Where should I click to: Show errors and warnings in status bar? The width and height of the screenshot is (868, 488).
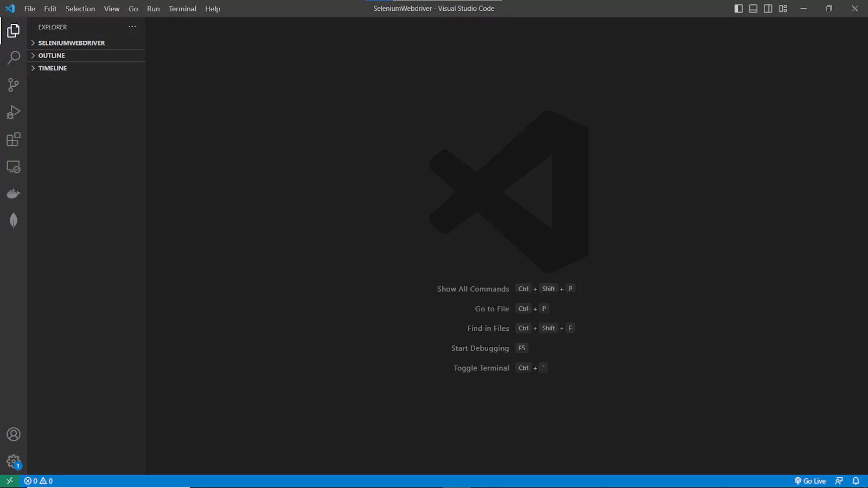(x=39, y=480)
